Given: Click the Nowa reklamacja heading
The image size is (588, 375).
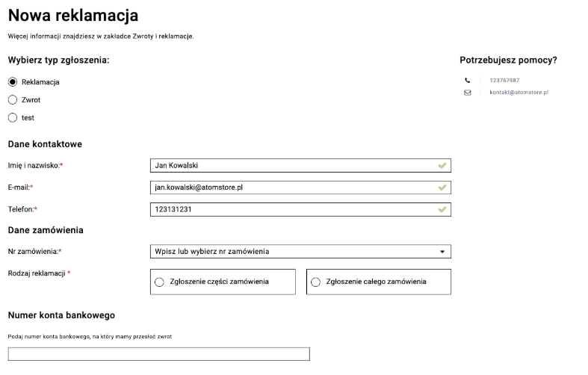Looking at the screenshot, I should pos(73,16).
